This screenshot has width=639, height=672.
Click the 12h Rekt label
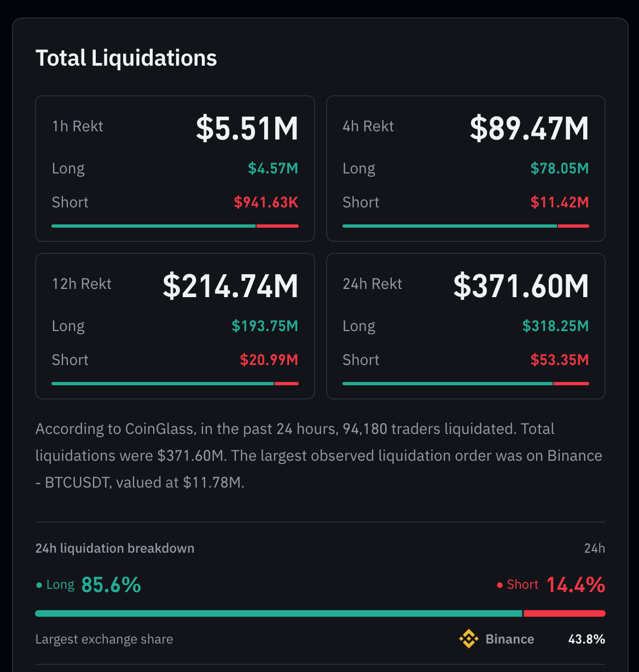tap(82, 284)
